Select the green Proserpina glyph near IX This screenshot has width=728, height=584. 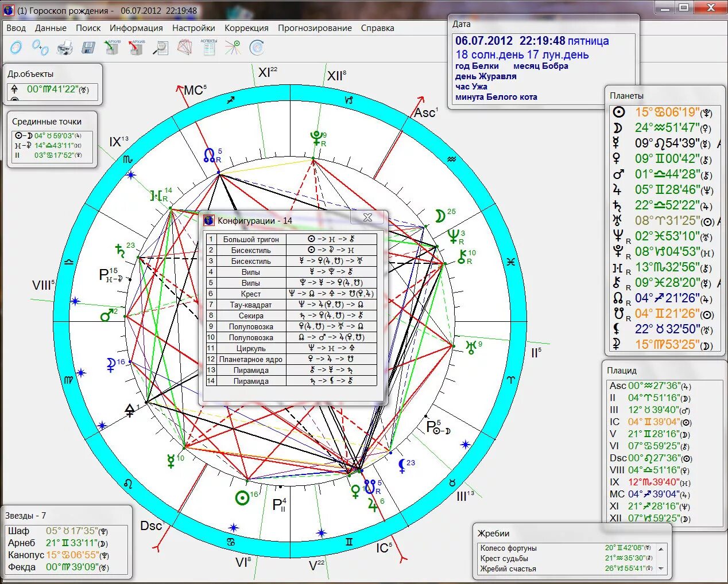(x=156, y=195)
